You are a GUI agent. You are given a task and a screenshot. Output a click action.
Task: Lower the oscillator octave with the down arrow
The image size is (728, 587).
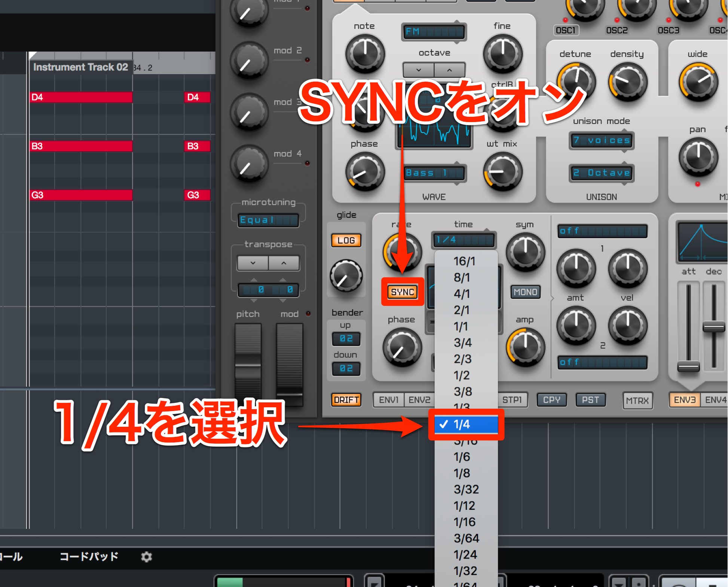point(419,70)
